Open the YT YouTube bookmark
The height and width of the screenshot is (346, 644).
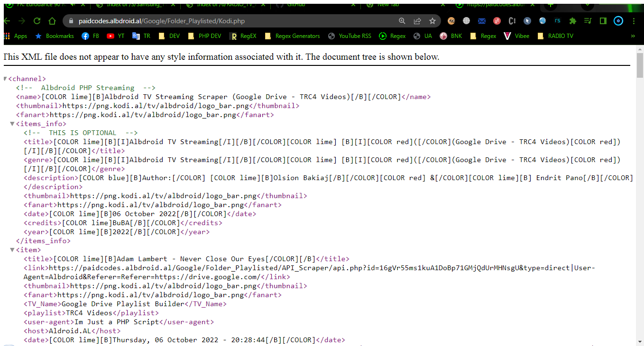click(x=115, y=36)
